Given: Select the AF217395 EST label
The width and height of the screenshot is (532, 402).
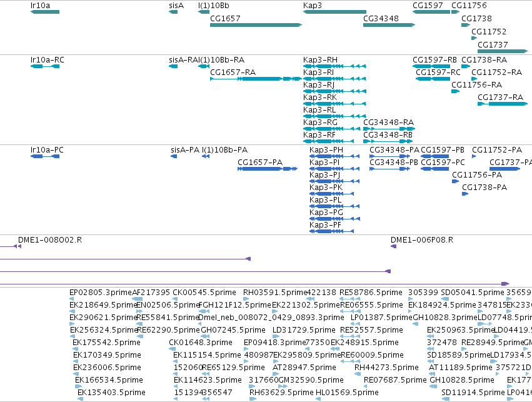Looking at the screenshot, I should tap(151, 293).
